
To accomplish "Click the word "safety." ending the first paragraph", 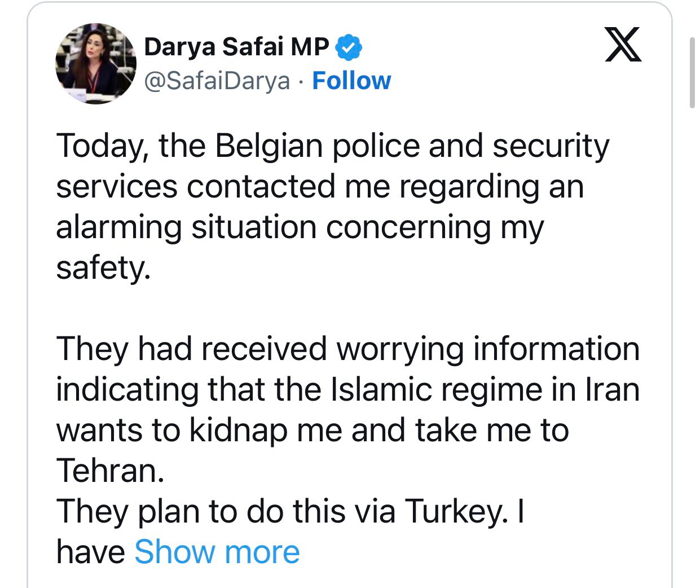I will [103, 268].
